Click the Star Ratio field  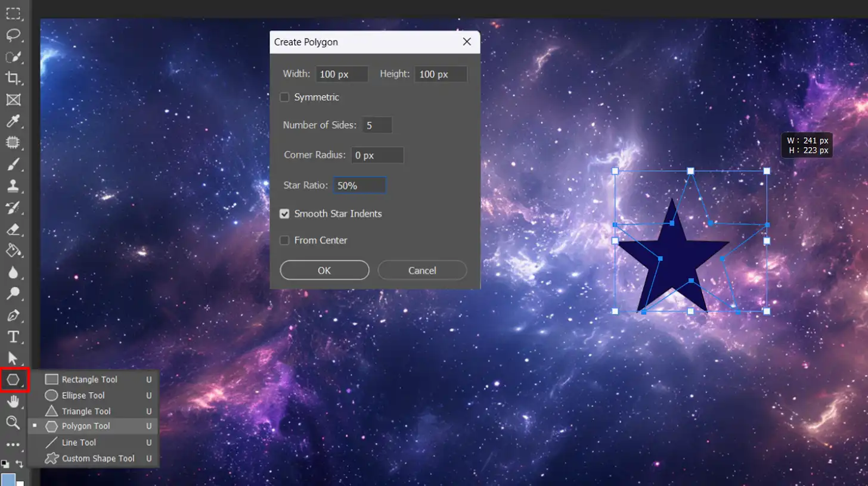pos(359,185)
